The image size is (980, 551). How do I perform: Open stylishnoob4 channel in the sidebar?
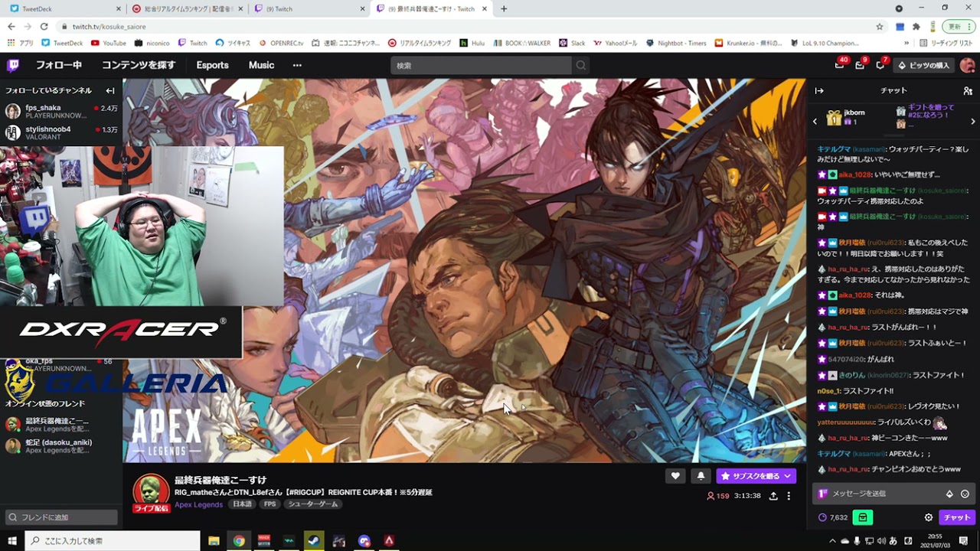click(61, 133)
